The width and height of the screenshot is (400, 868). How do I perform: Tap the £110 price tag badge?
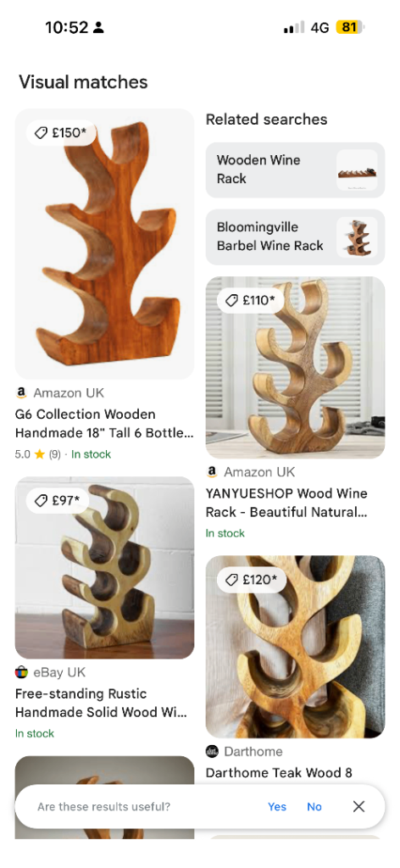pos(251,301)
